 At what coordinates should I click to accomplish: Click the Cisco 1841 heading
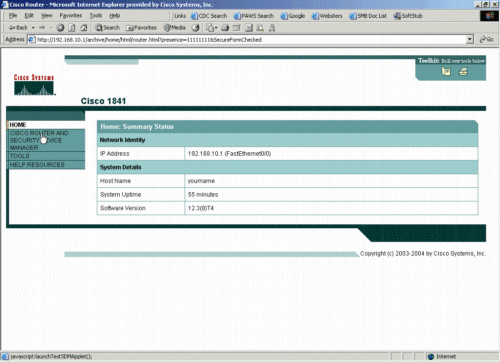pos(103,101)
